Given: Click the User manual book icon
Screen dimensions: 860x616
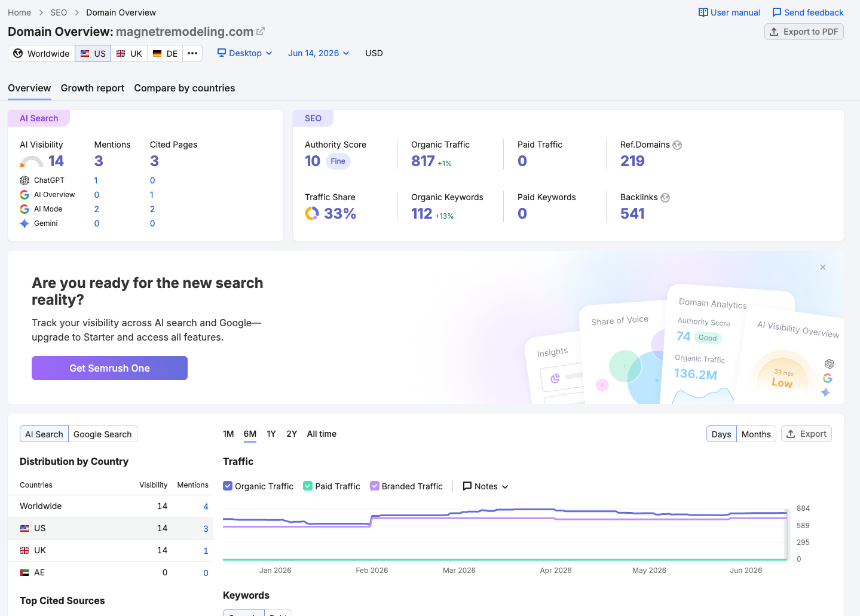Looking at the screenshot, I should coord(703,13).
